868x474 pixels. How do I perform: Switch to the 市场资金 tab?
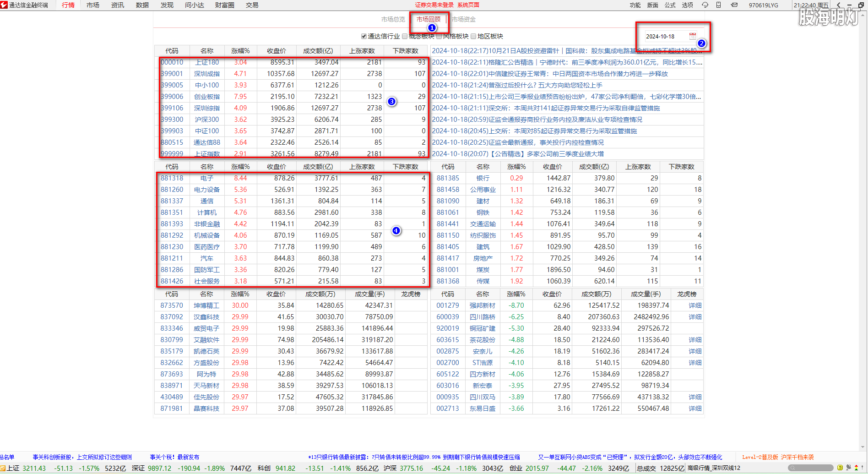[464, 19]
